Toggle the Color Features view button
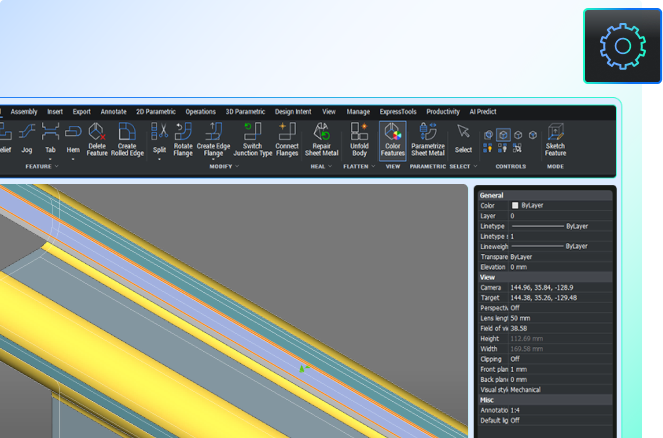 (x=393, y=140)
